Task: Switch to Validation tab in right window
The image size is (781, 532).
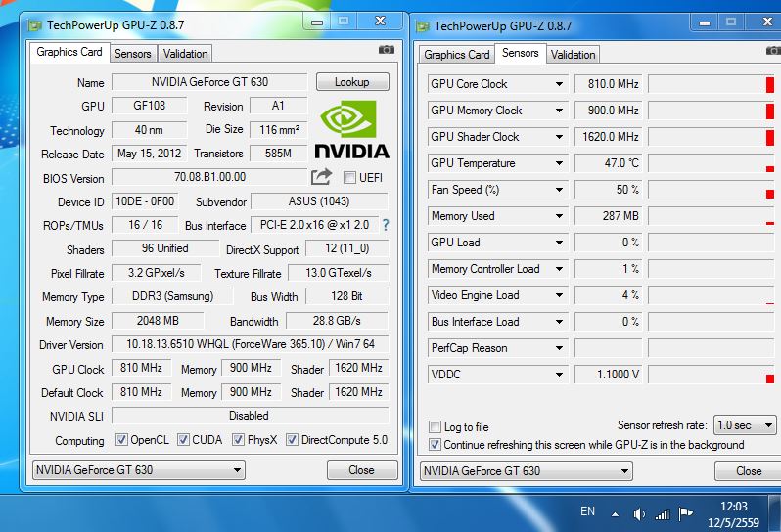Action: point(573,55)
